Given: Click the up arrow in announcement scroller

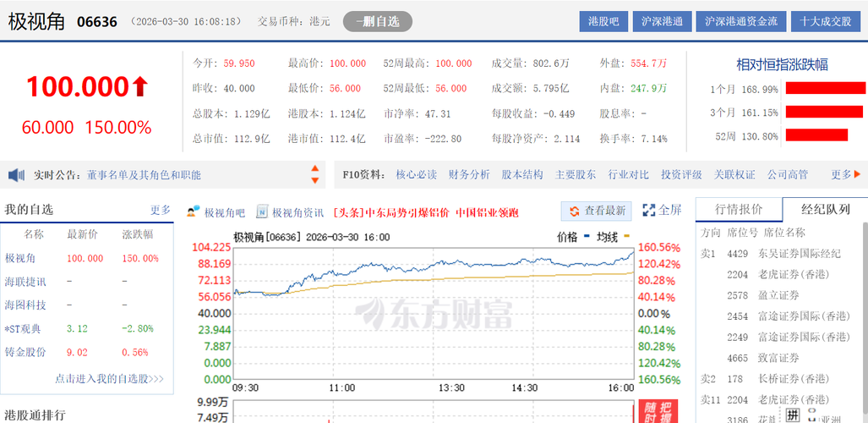Looking at the screenshot, I should pyautogui.click(x=315, y=168).
